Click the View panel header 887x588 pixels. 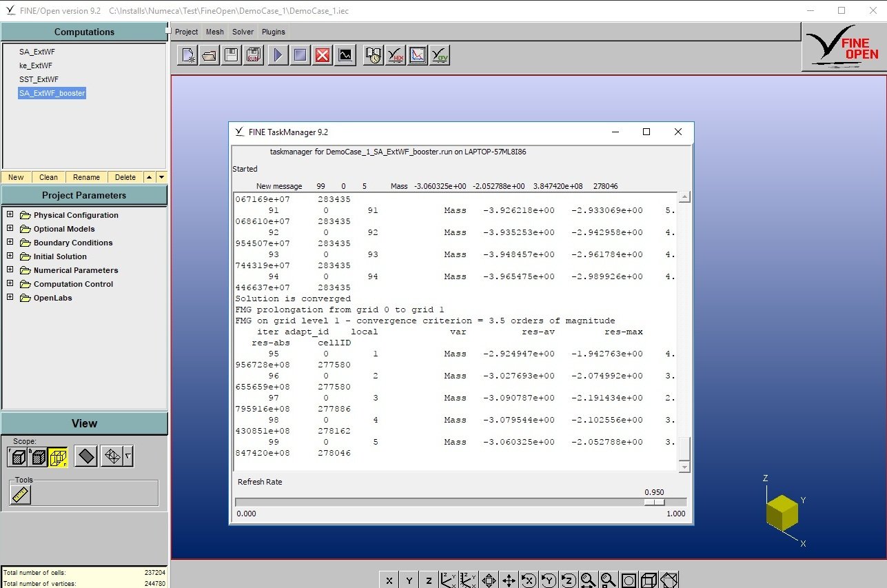point(84,423)
